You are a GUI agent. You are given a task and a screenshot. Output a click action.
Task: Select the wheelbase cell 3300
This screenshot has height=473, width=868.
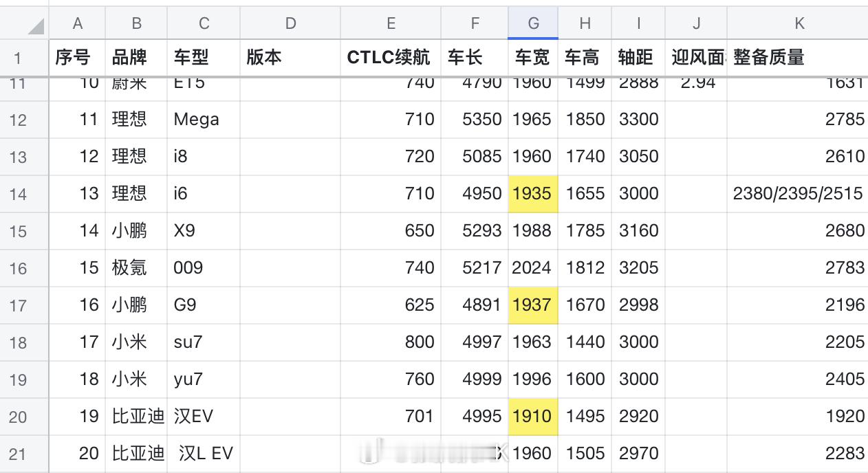[638, 120]
